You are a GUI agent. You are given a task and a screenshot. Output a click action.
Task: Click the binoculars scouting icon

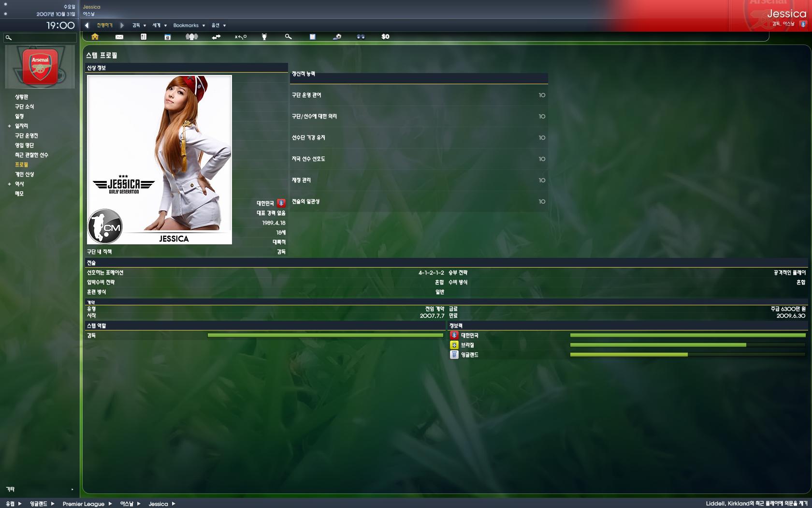(361, 37)
